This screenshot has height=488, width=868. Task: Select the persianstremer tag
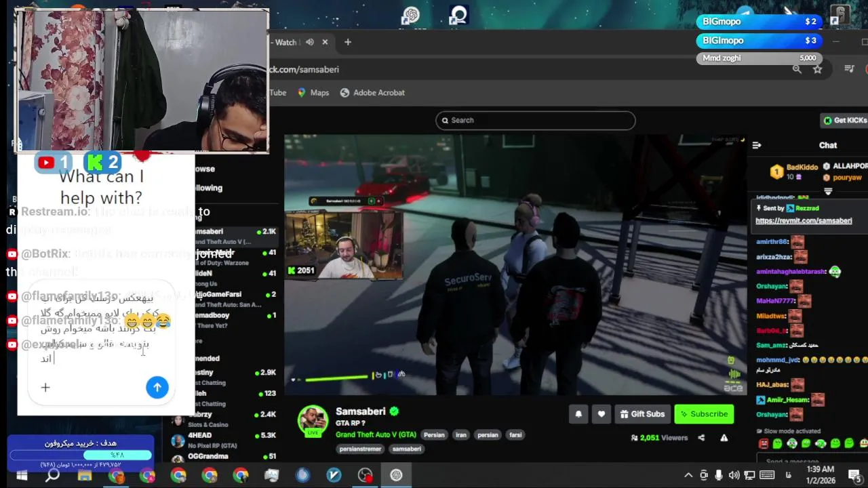click(x=359, y=449)
